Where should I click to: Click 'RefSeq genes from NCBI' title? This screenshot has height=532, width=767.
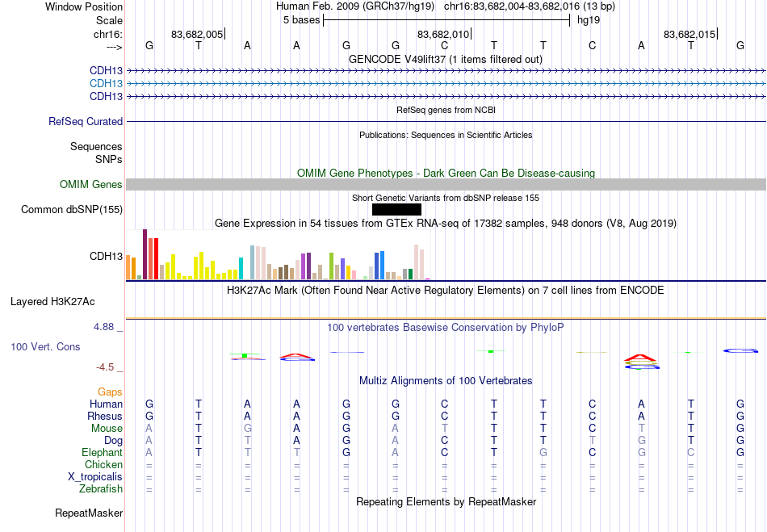[446, 110]
